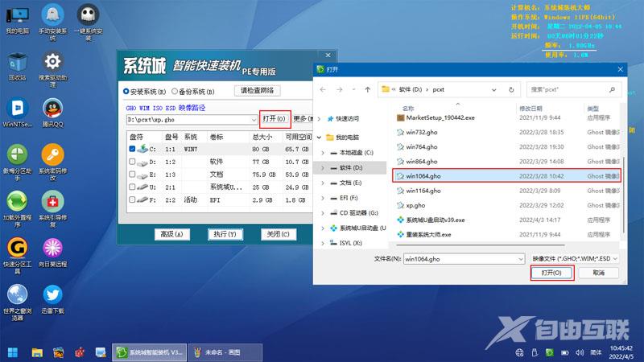Open the 搜索驱动助理 gear icon
The width and height of the screenshot is (644, 362).
(x=52, y=69)
